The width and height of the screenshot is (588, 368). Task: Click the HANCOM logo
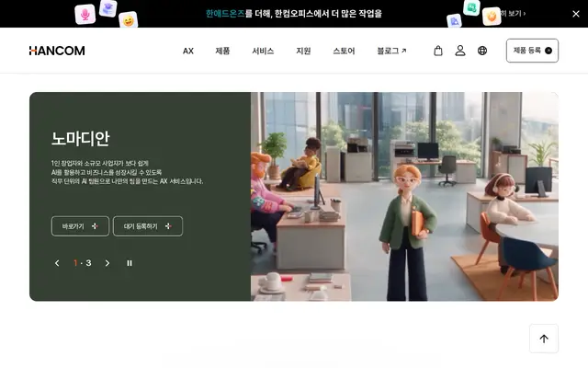(57, 51)
